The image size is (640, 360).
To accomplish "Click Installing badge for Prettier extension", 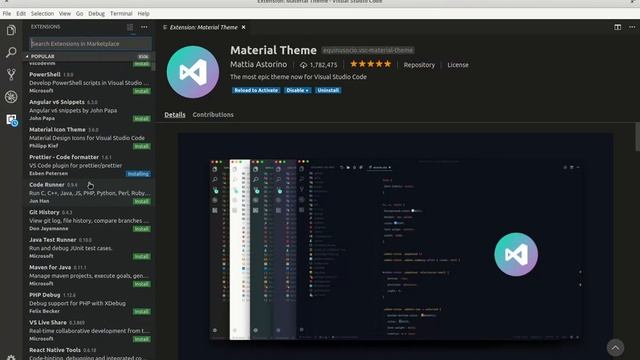I will tap(138, 174).
